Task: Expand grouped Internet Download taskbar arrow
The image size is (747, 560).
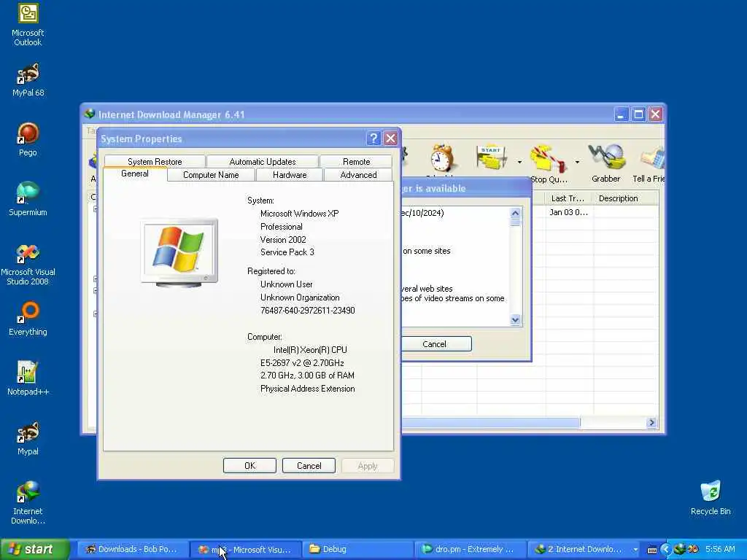Action: [x=635, y=550]
